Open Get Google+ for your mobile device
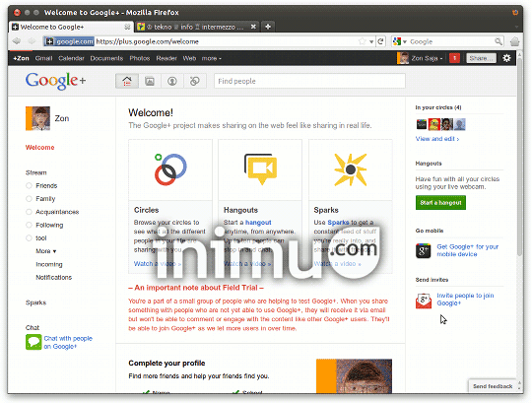 pos(468,250)
